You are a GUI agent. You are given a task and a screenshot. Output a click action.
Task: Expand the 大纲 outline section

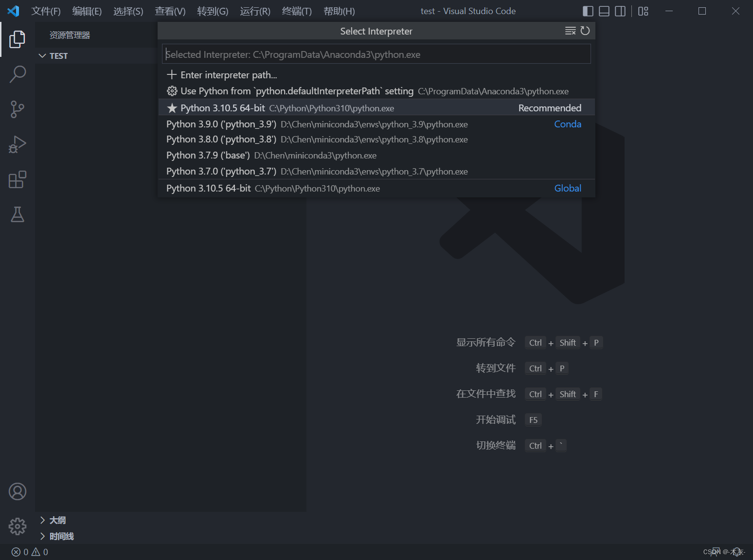pos(170,520)
